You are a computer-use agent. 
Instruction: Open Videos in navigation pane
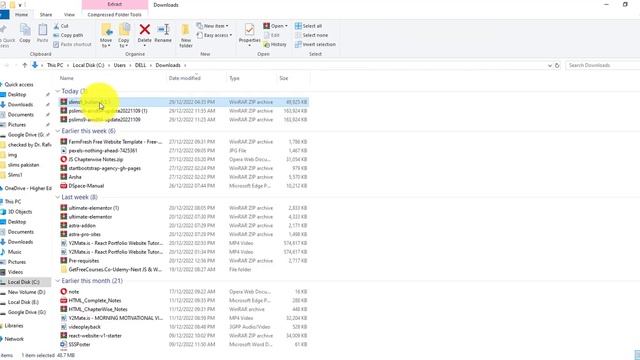pos(15,272)
